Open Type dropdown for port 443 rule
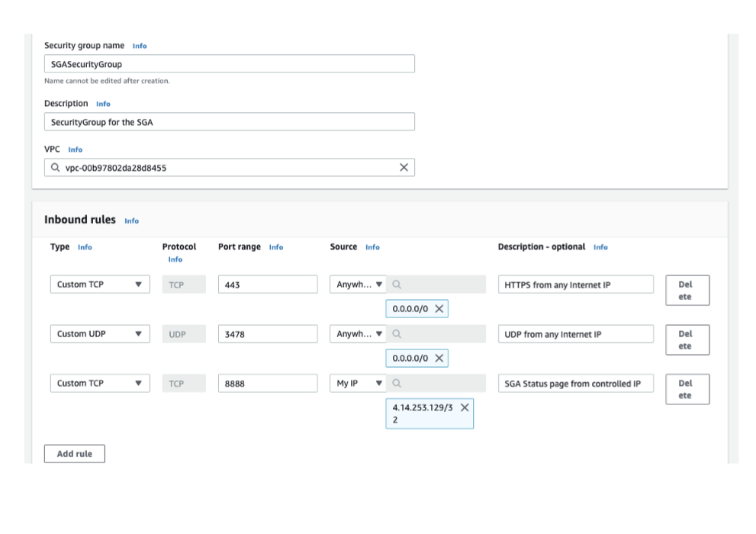This screenshot has width=756, height=534. [x=101, y=285]
